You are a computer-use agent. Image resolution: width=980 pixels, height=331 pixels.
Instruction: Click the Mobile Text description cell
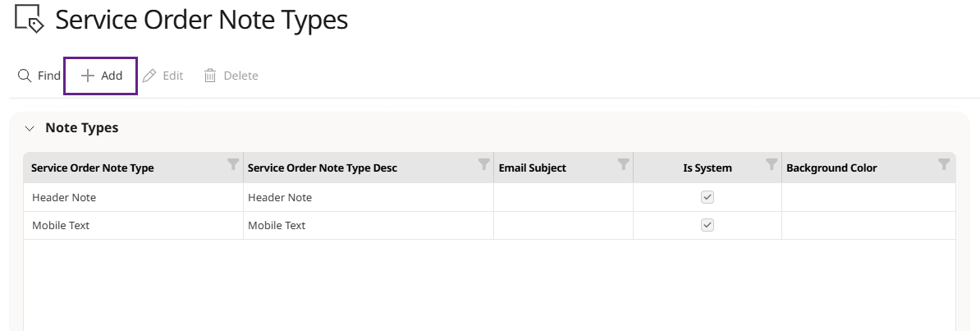pos(369,225)
